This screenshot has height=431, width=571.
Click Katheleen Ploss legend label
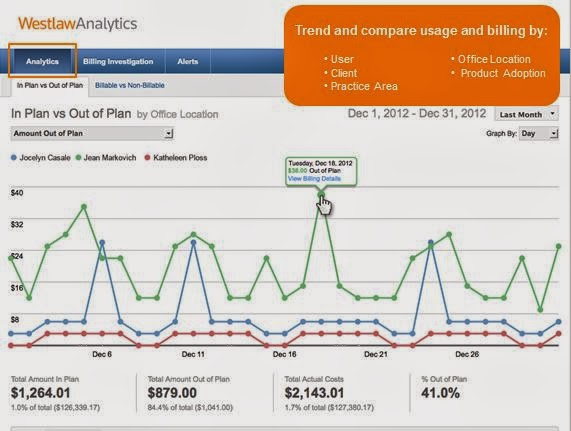pyautogui.click(x=180, y=158)
